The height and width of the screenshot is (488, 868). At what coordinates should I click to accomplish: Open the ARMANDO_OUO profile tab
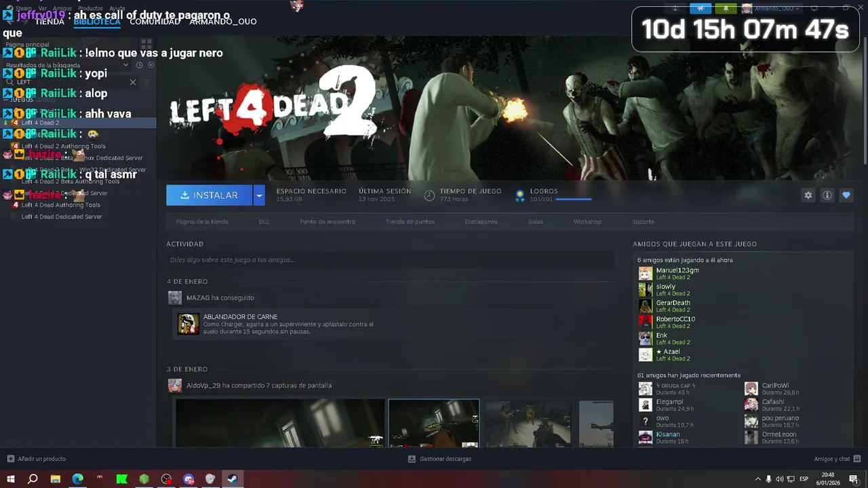click(x=223, y=22)
